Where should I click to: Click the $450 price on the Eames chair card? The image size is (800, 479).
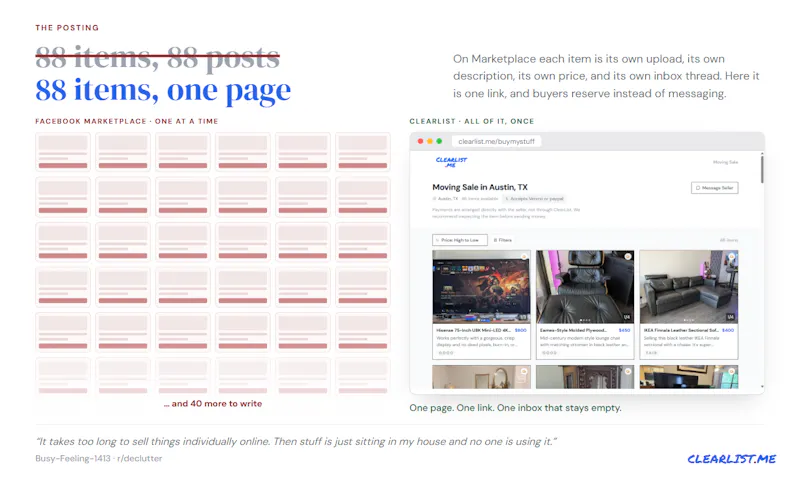[624, 330]
